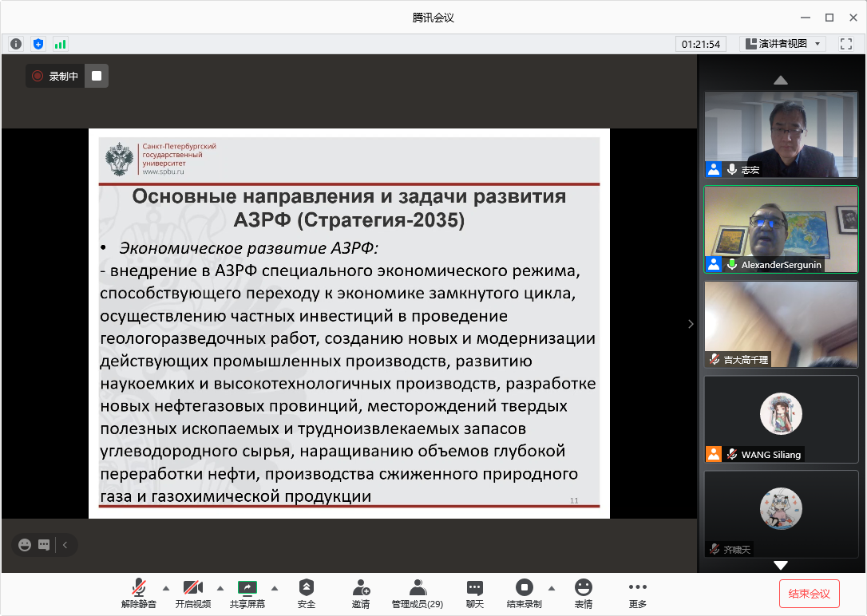This screenshot has width=867, height=616.
Task: Open the Chat (聊天) panel
Action: coord(475,594)
